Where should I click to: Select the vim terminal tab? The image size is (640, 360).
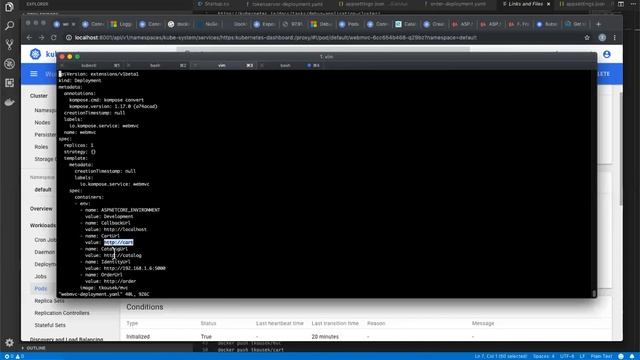pos(222,65)
